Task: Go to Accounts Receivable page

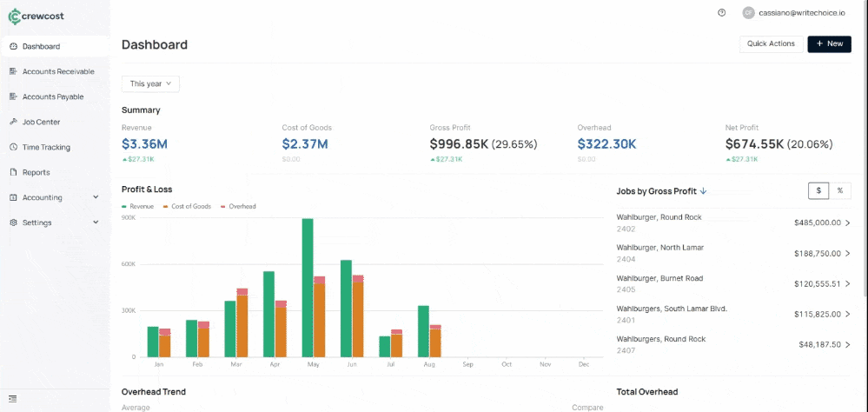Action: click(57, 71)
